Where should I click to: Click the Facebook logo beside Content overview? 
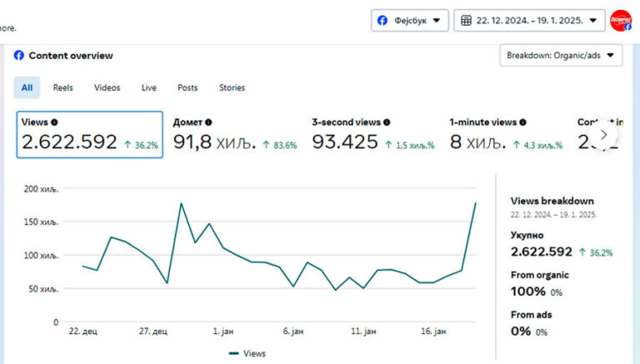[19, 56]
